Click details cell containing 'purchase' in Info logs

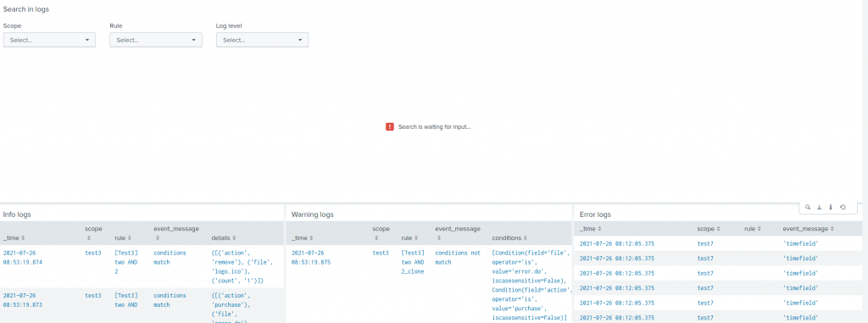[x=232, y=308]
